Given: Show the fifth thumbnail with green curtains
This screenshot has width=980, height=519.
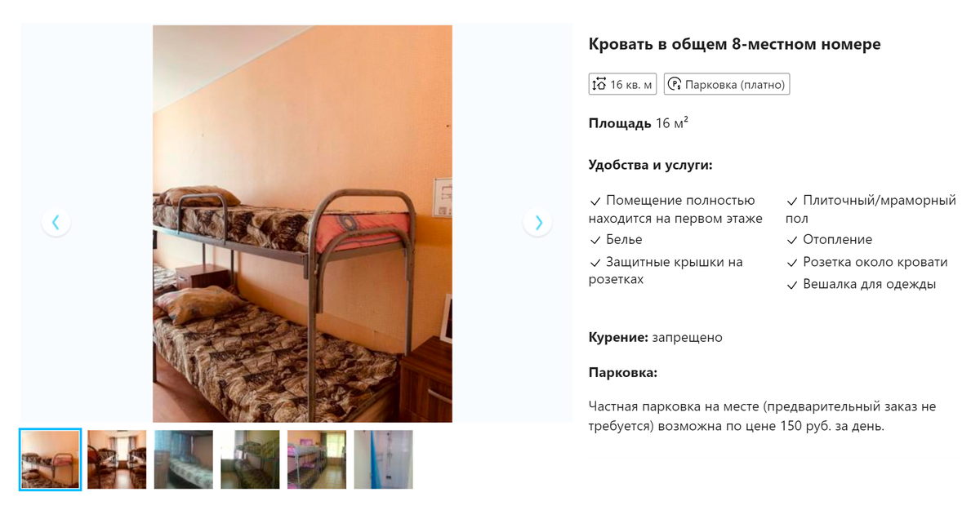Looking at the screenshot, I should (x=317, y=459).
